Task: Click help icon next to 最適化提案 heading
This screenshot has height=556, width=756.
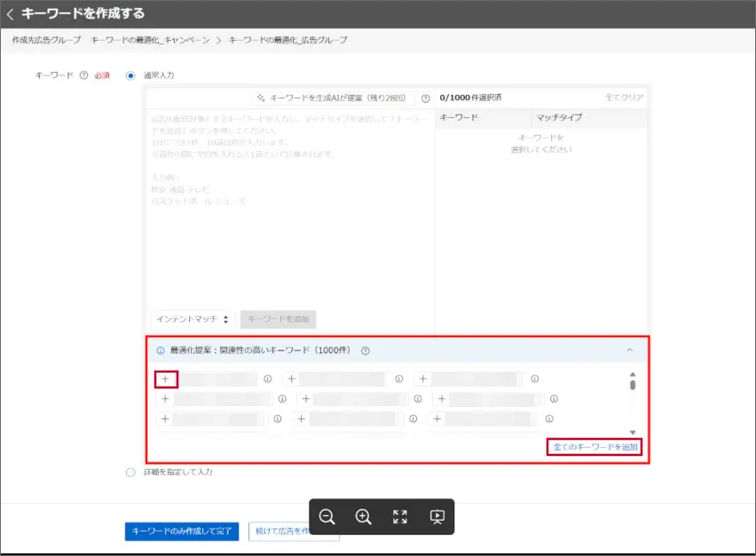Action: [366, 350]
